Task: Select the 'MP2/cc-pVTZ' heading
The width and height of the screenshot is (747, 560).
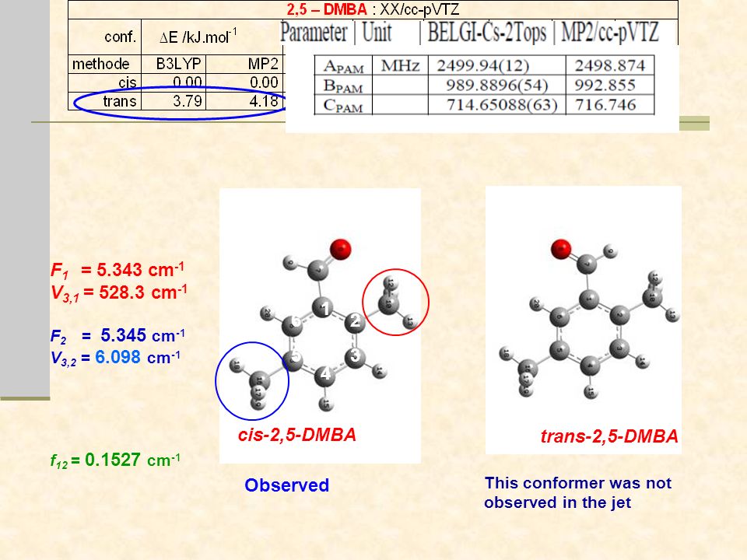Action: pyautogui.click(x=610, y=33)
